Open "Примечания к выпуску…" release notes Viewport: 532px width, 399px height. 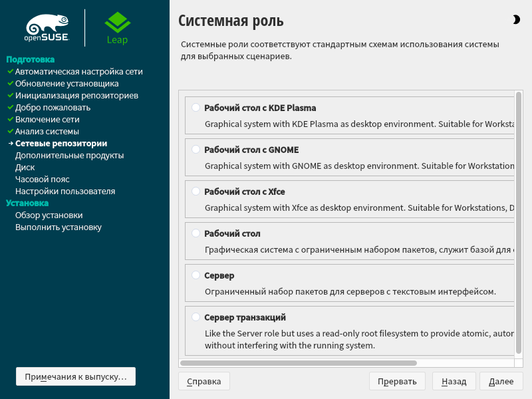76,376
